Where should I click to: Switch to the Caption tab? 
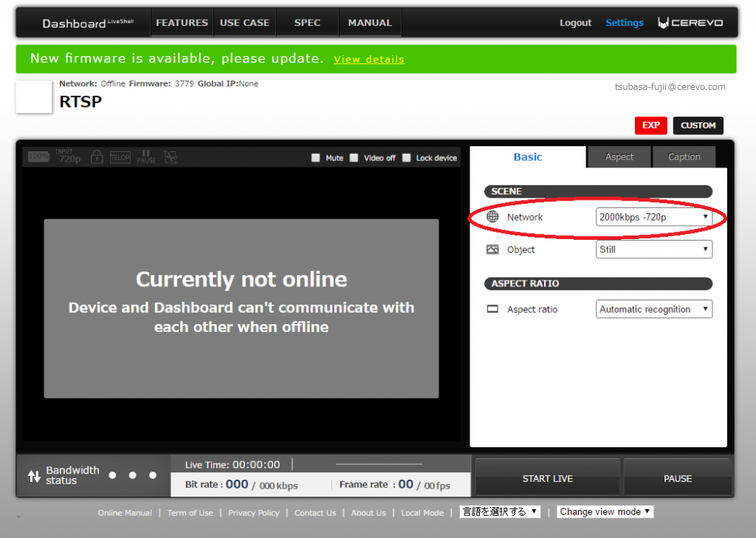pyautogui.click(x=684, y=156)
